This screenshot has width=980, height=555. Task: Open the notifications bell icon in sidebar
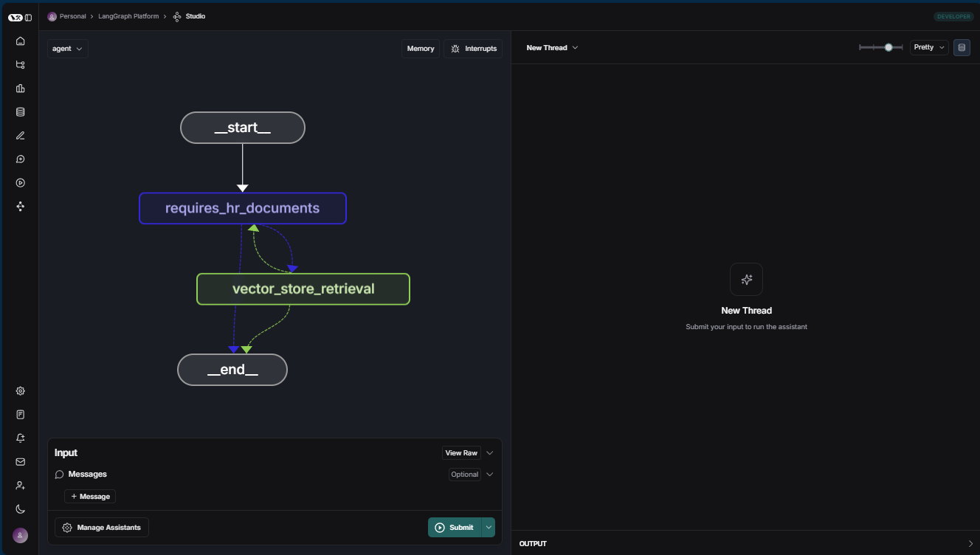[20, 438]
